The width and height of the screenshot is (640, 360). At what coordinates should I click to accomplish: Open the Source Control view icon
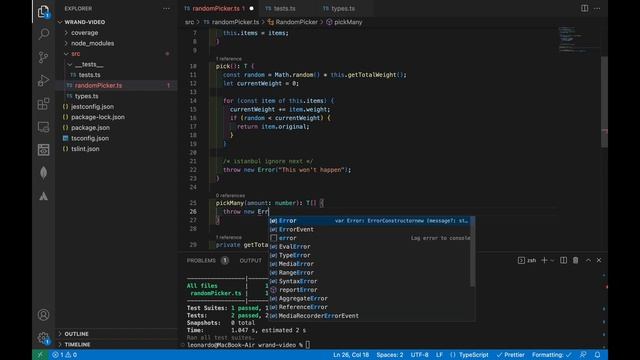point(43,57)
